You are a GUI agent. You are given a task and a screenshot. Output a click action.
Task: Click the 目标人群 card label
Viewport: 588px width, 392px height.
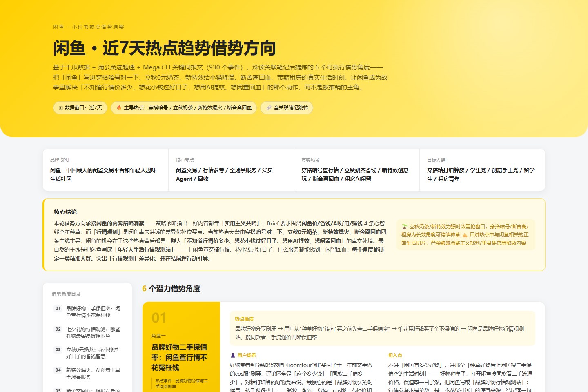click(436, 160)
